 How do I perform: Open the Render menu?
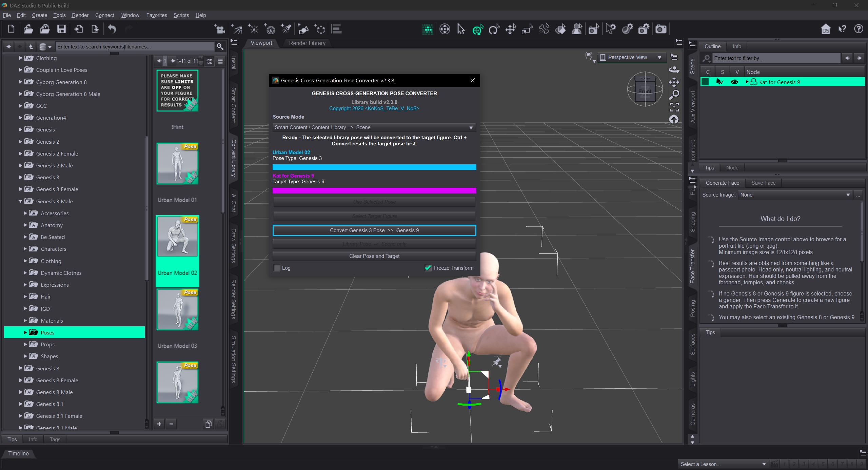[x=80, y=15]
